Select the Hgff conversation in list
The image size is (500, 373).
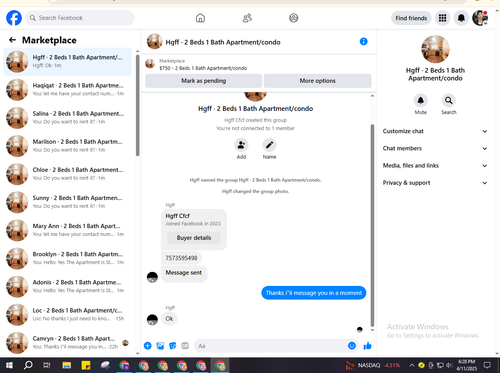(x=67, y=62)
